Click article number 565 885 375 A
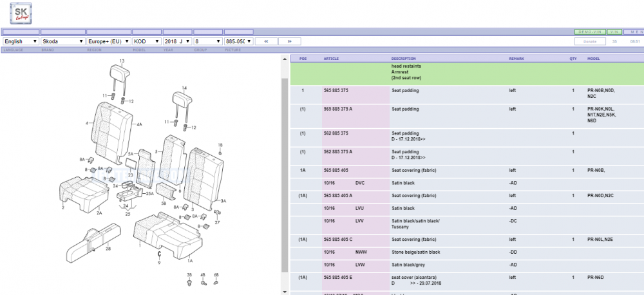Viewport: 644px width, 295px height. pyautogui.click(x=338, y=109)
